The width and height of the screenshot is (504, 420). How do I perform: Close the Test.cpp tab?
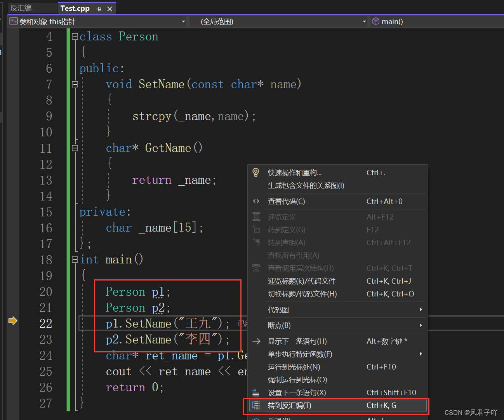pyautogui.click(x=110, y=9)
